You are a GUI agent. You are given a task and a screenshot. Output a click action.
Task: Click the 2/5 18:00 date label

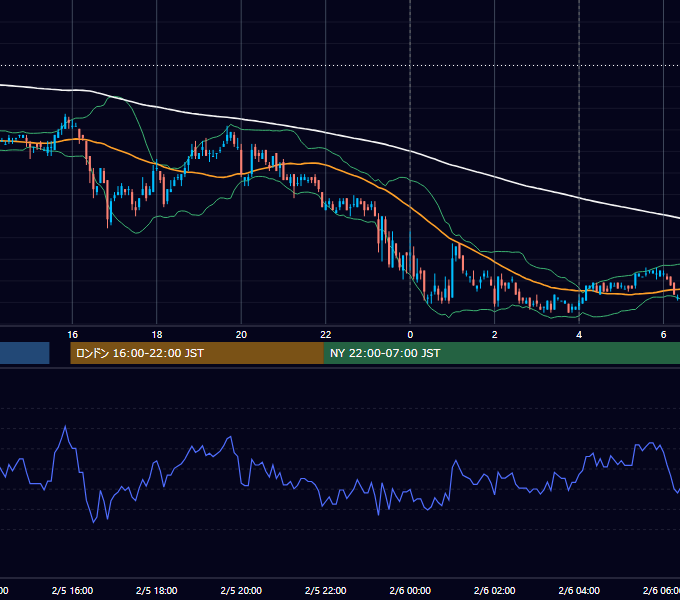(x=157, y=590)
